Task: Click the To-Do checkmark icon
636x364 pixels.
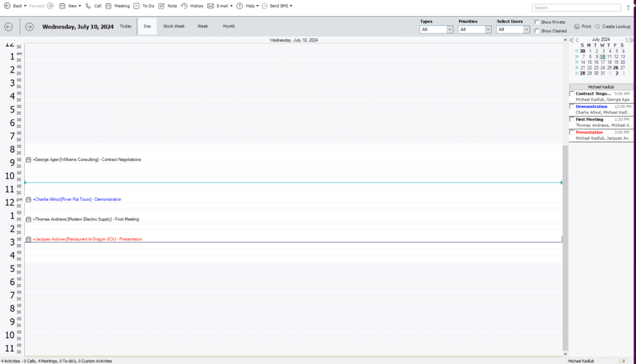Action: pyautogui.click(x=136, y=6)
